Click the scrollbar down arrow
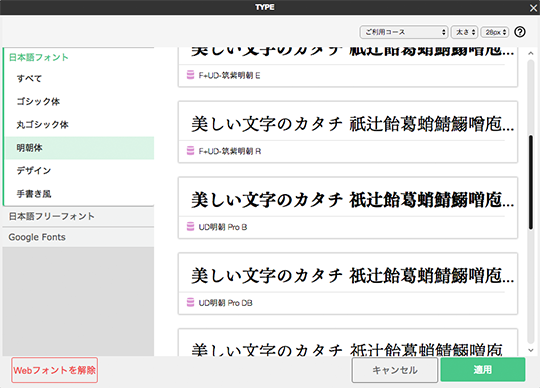The image size is (540, 388). pos(531,350)
